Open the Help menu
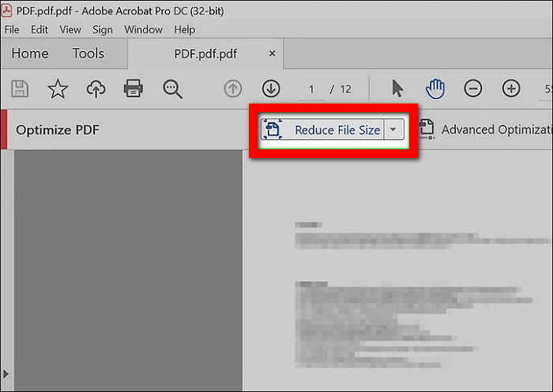The height and width of the screenshot is (392, 553). coord(184,30)
